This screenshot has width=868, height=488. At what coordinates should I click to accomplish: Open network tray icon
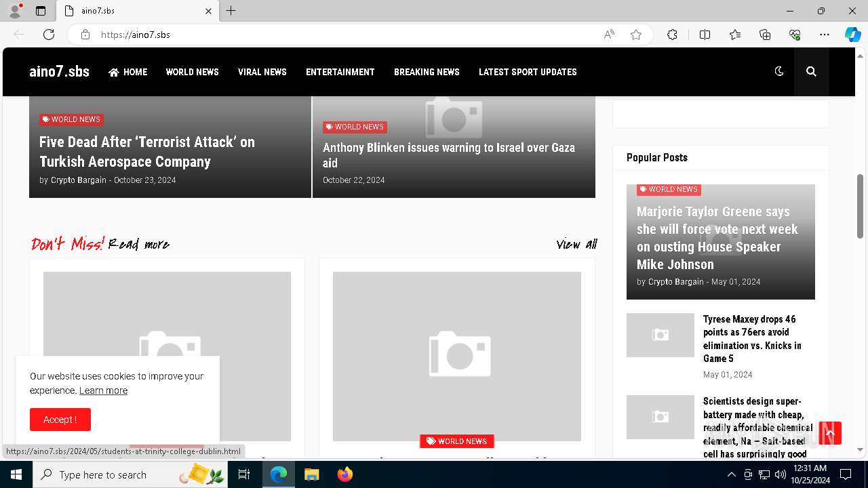(x=764, y=474)
